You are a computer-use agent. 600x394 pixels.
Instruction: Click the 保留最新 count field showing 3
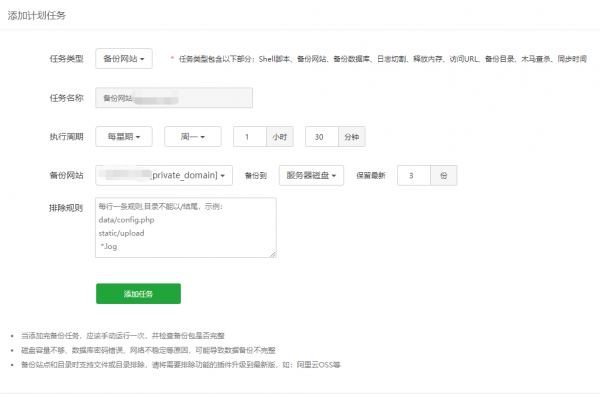click(x=414, y=176)
